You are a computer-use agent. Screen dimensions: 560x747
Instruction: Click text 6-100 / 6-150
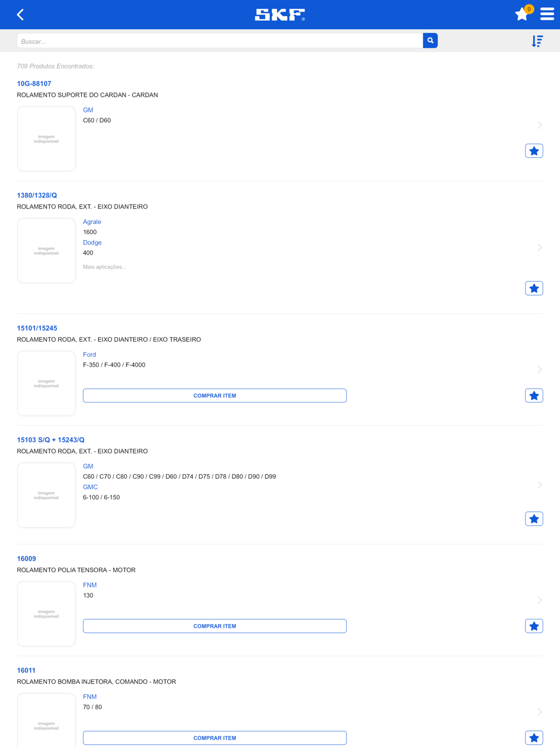[x=101, y=497]
